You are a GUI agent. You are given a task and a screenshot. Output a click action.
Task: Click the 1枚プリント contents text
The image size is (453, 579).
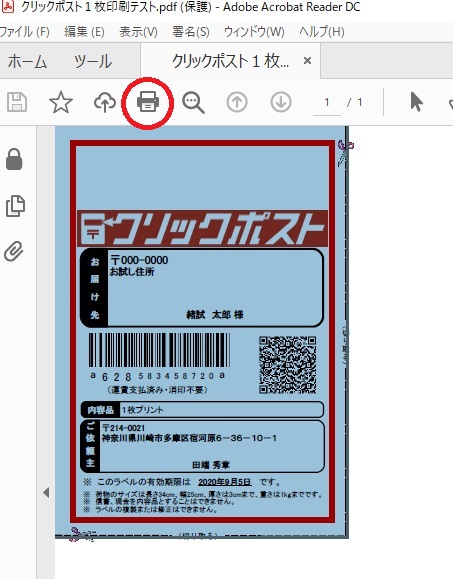pyautogui.click(x=143, y=410)
